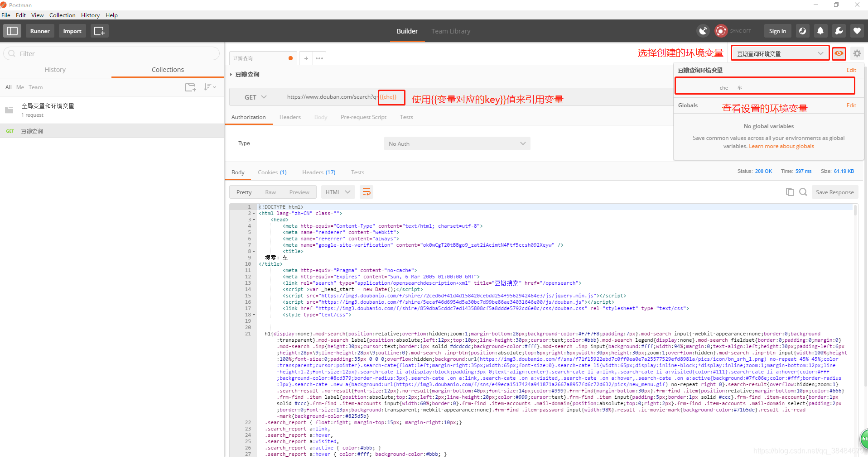The height and width of the screenshot is (459, 868).
Task: Switch to the Builder tab
Action: click(407, 31)
